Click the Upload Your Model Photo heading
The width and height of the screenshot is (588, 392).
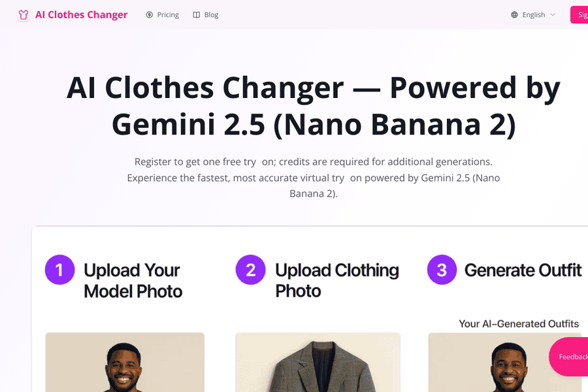(133, 280)
